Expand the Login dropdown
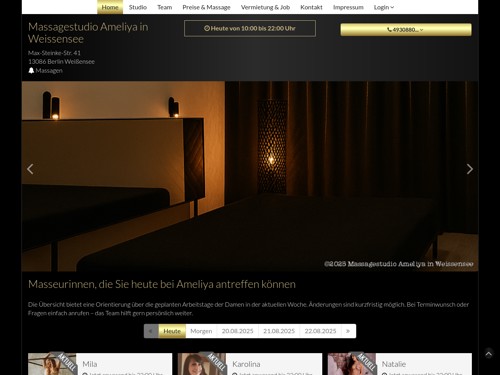Screen dimensions: 500x375 (384, 7)
